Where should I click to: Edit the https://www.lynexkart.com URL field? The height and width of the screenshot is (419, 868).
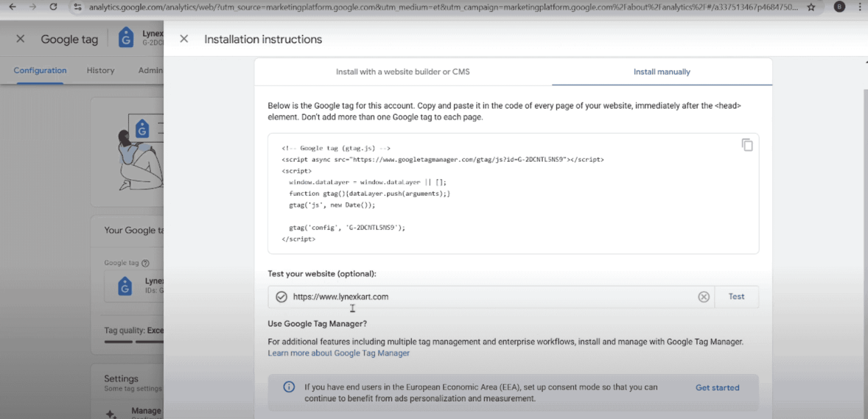tap(491, 296)
